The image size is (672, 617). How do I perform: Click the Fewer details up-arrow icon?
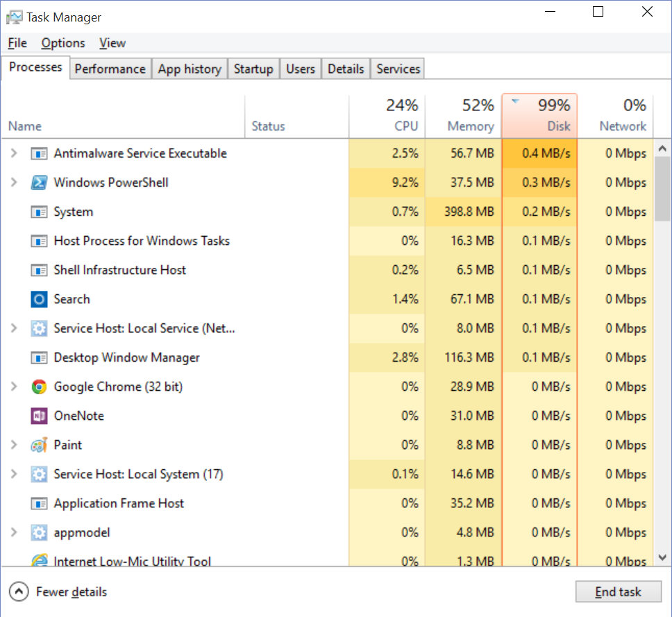(19, 592)
